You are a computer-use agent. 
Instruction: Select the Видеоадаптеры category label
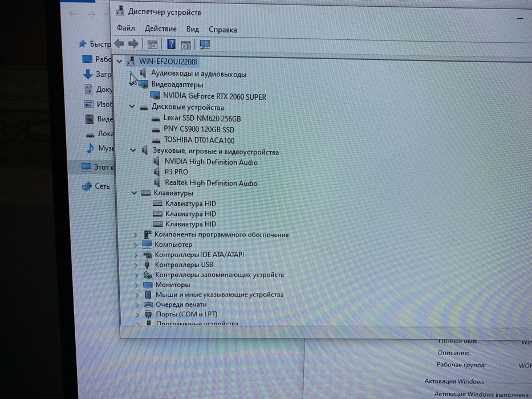(x=177, y=84)
